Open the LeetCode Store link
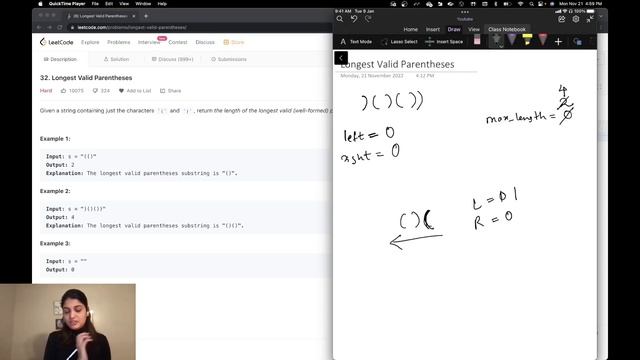The height and width of the screenshot is (360, 640). pos(234,42)
